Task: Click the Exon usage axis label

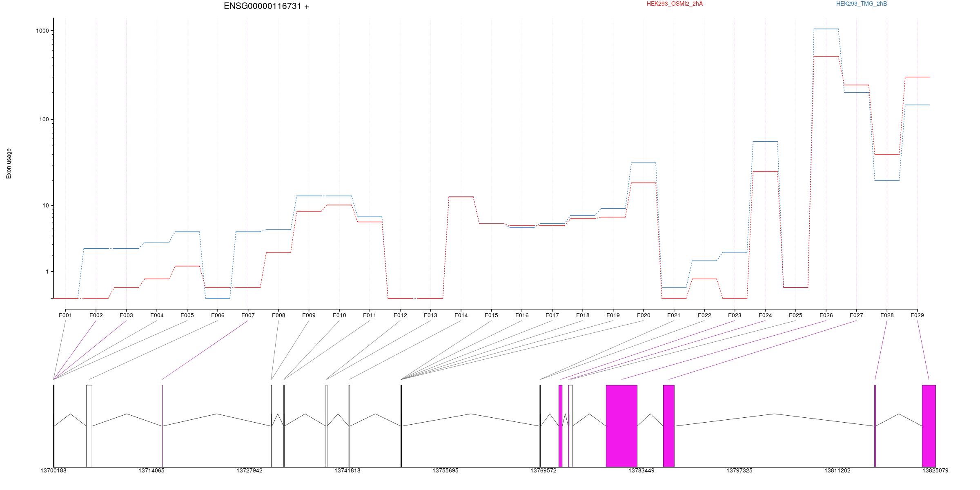Action: (x=9, y=163)
